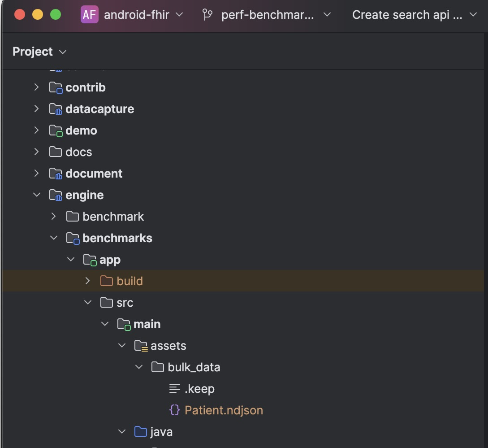The width and height of the screenshot is (488, 448).
Task: Collapse the benchmarks folder
Action: pyautogui.click(x=53, y=238)
